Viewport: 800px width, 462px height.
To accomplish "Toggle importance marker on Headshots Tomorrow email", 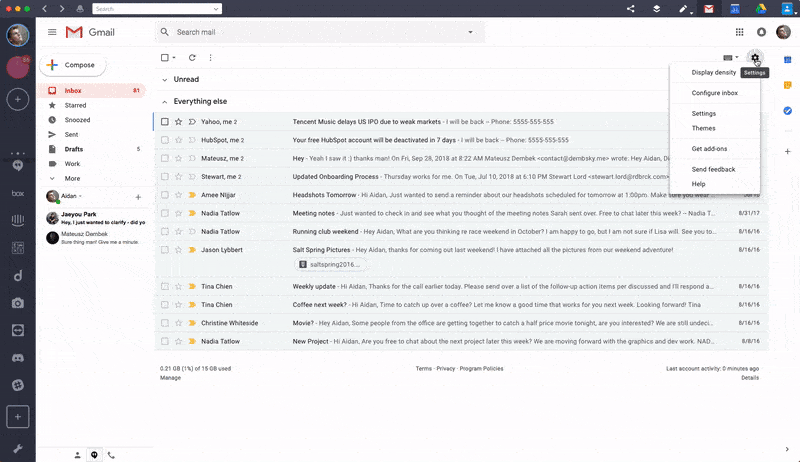I will 192,195.
